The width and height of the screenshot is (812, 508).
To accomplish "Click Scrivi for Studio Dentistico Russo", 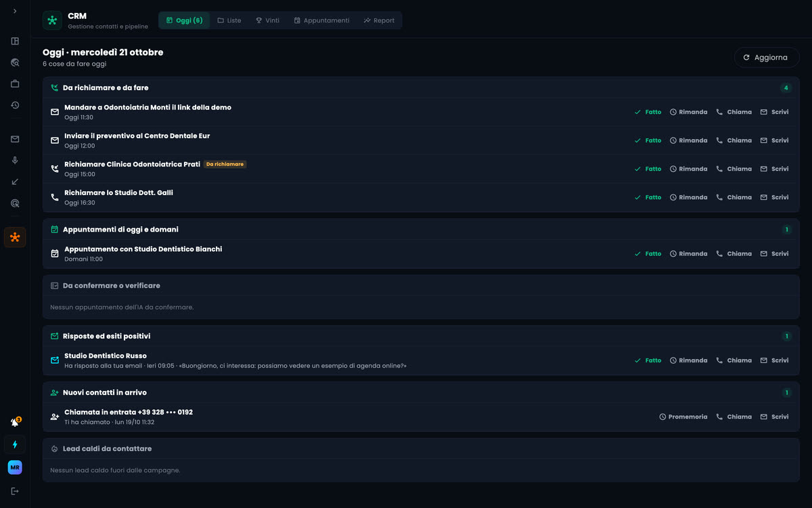I will 775,361.
